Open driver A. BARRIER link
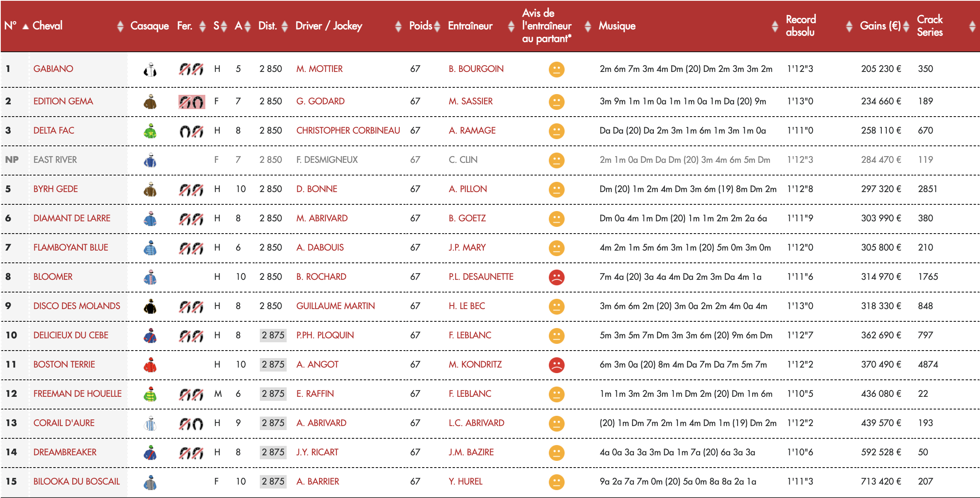The height and width of the screenshot is (498, 980). click(318, 481)
